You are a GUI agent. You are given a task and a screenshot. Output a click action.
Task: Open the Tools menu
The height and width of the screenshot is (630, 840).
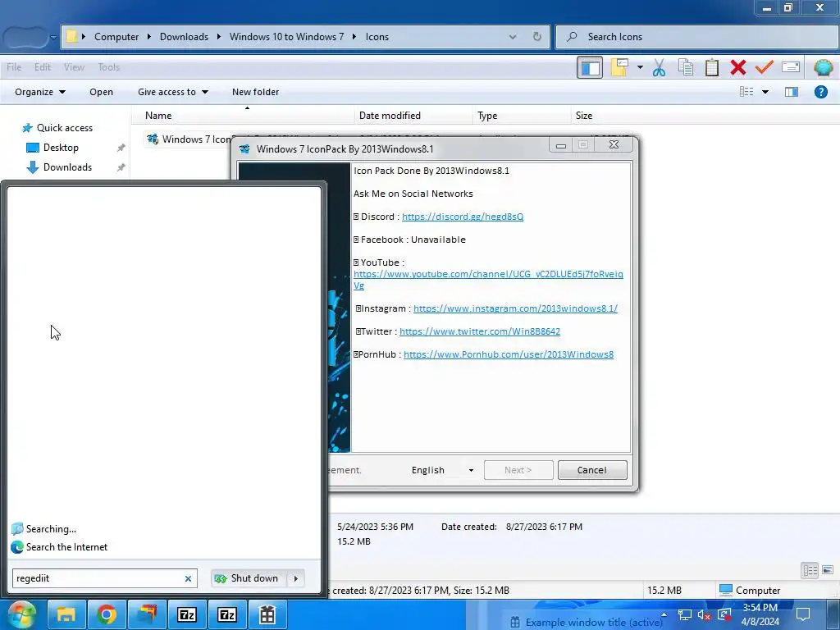point(109,67)
